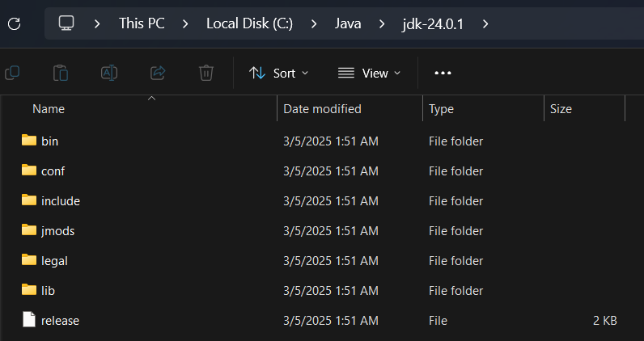
Task: Select the conf folder name
Action: click(x=53, y=171)
